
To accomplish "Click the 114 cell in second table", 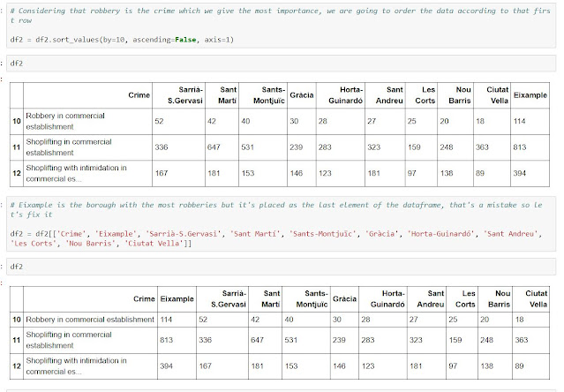I will (166, 320).
